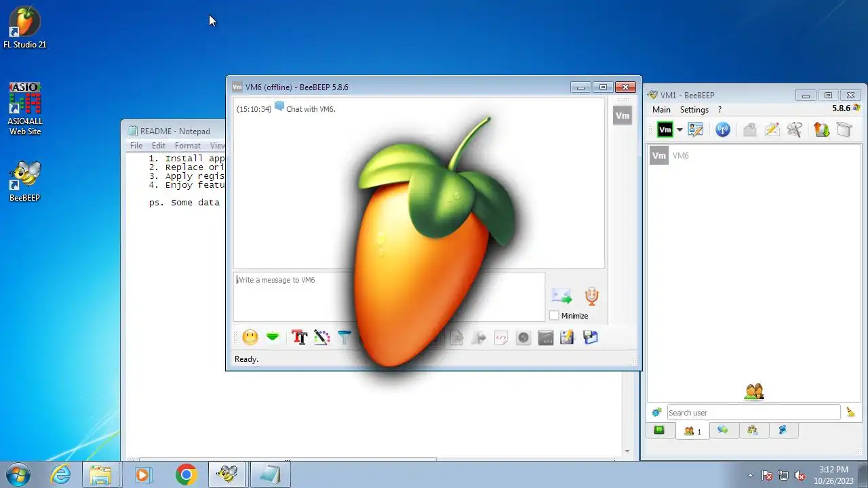Click the green down-arrow icon in chat toolbar
The image size is (868, 488).
click(273, 338)
